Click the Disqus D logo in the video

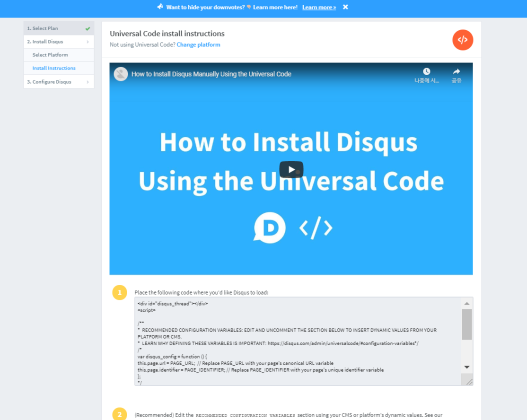[x=270, y=227]
